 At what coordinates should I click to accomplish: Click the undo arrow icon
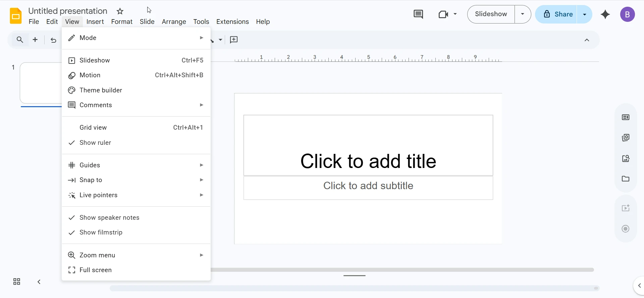[x=53, y=40]
